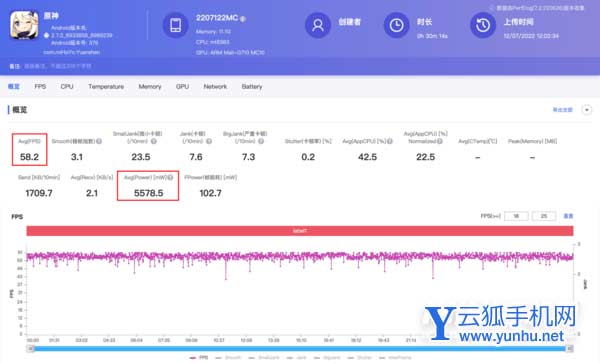Click the left handle of timeline range slider
Viewport: 600px width, 363px height.
tap(30, 348)
